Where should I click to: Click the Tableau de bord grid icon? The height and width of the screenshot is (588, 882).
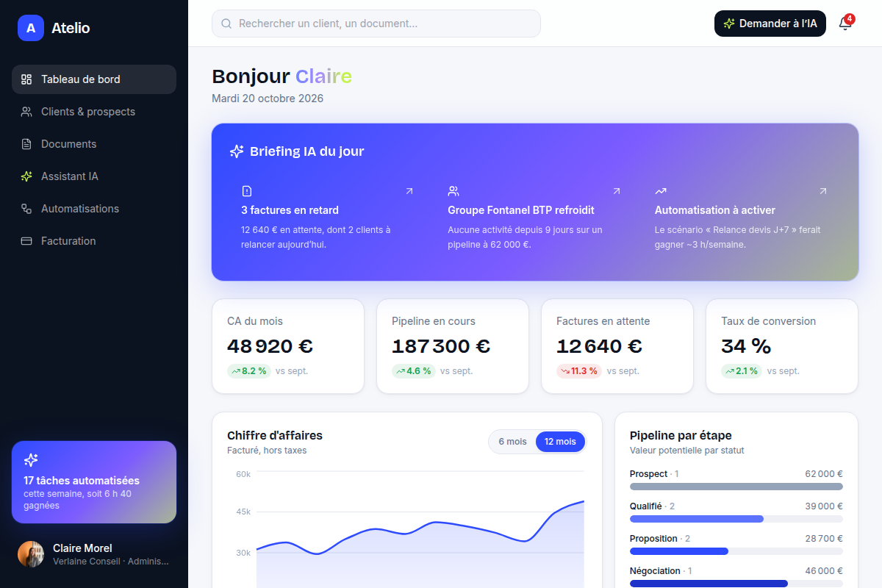[x=26, y=79]
